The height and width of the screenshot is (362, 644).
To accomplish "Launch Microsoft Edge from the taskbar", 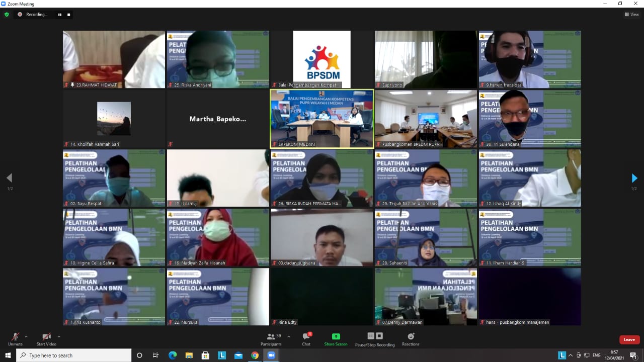I will coord(172,355).
